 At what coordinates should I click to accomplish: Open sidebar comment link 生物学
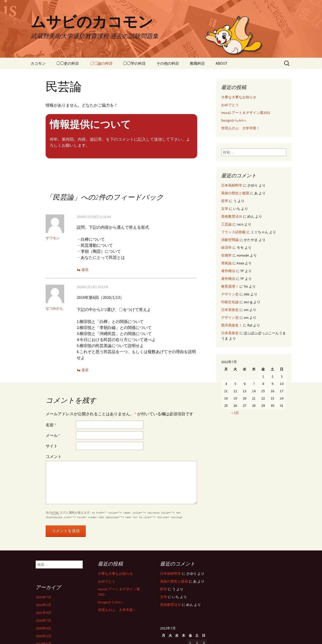click(x=226, y=256)
